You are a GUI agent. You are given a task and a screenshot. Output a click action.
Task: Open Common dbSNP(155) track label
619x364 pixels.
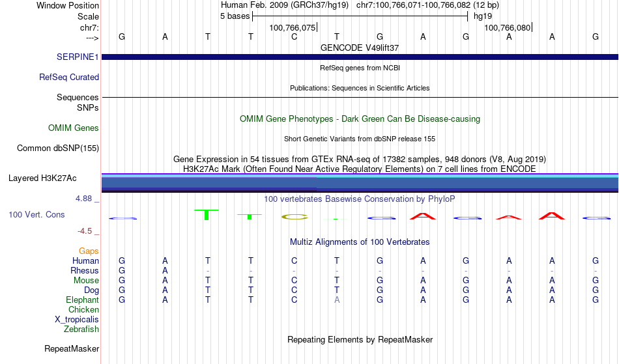tap(58, 148)
